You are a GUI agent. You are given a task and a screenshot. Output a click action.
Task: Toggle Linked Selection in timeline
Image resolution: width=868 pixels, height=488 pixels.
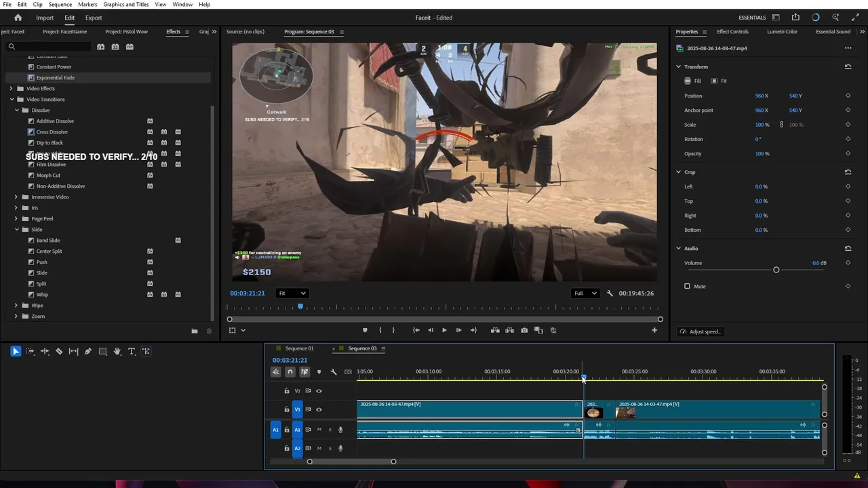point(304,371)
